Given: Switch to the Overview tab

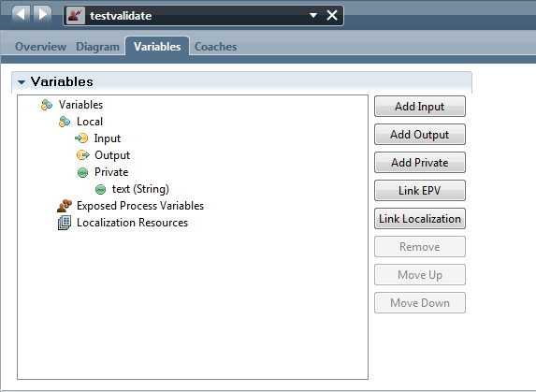Looking at the screenshot, I should 40,47.
